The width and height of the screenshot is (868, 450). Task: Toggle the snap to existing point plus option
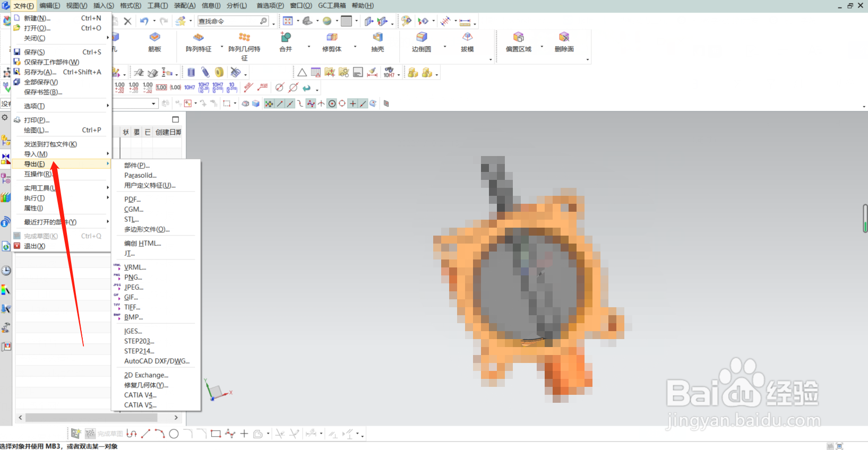click(353, 103)
